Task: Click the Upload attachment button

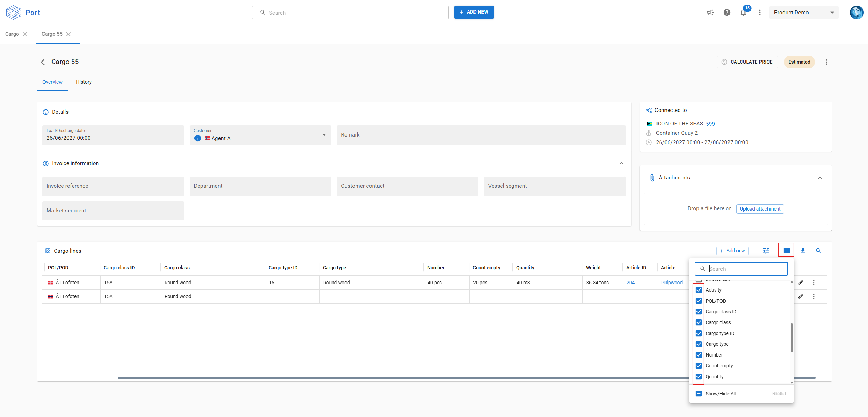Action: pos(760,209)
